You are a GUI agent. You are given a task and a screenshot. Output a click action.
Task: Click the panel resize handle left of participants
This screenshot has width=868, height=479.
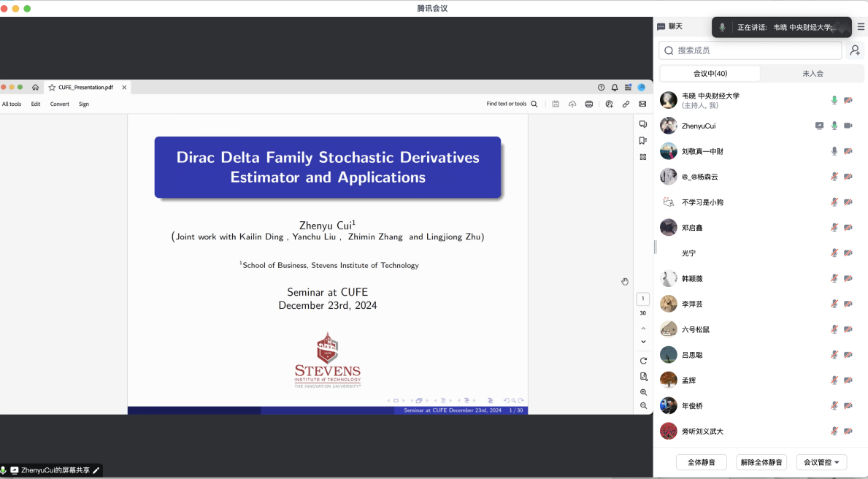pyautogui.click(x=655, y=248)
